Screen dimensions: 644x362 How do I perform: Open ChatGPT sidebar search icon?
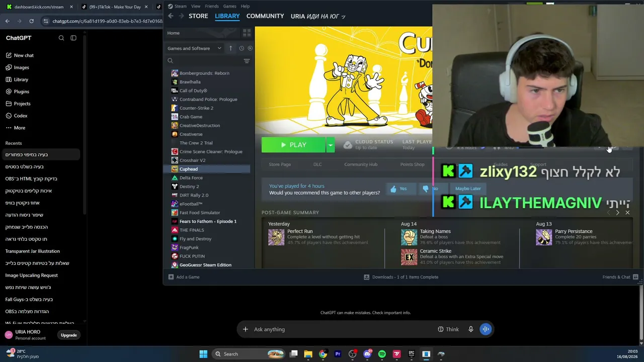pos(61,38)
